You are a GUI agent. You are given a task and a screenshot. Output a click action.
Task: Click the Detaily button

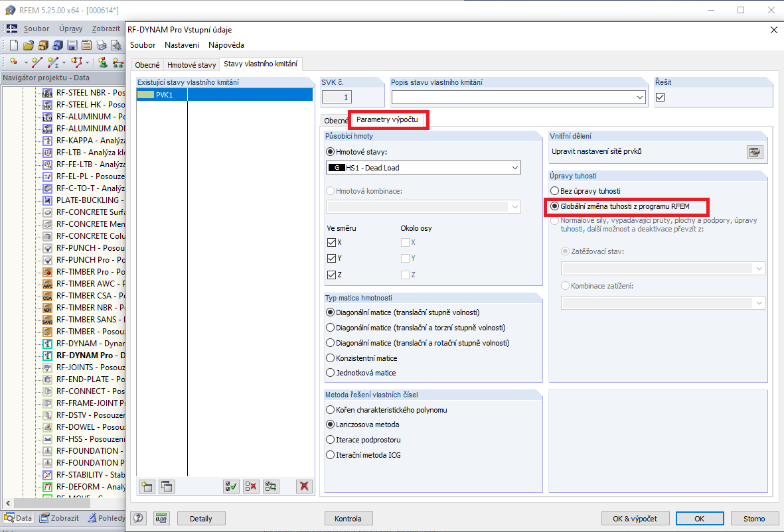tap(201, 519)
